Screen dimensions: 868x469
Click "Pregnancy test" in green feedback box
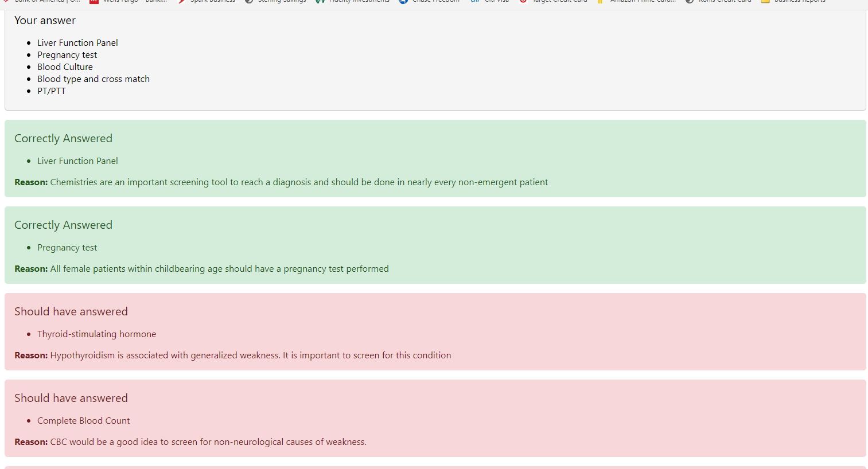point(67,248)
